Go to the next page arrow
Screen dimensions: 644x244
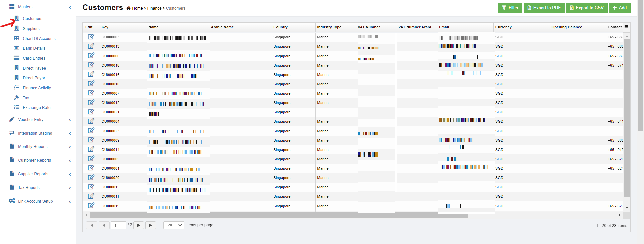[x=139, y=225]
